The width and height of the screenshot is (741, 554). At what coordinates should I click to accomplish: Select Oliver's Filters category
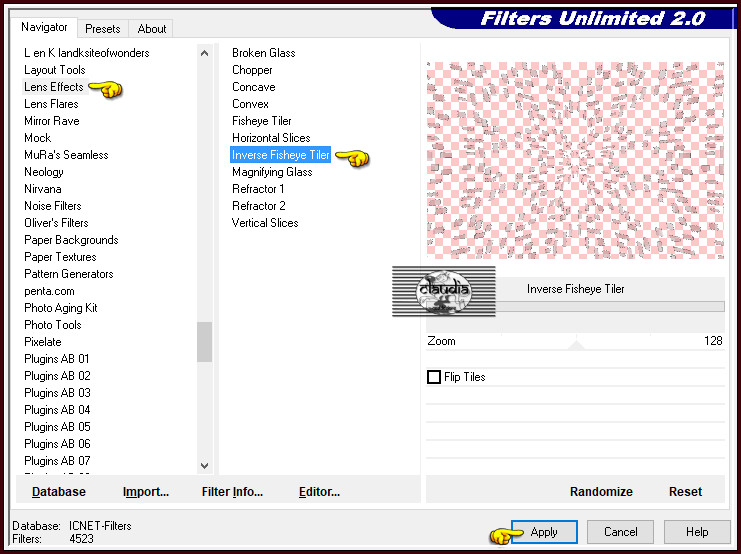pyautogui.click(x=56, y=223)
